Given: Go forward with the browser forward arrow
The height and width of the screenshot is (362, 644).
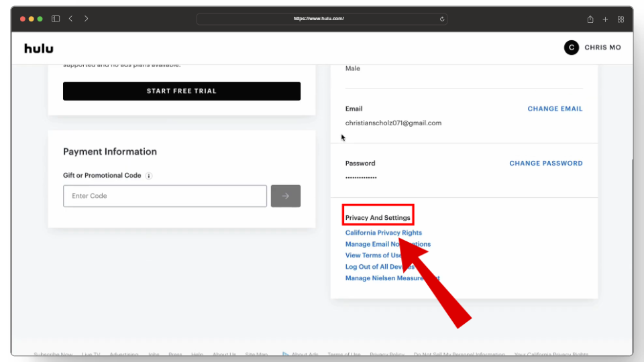Looking at the screenshot, I should (x=86, y=19).
